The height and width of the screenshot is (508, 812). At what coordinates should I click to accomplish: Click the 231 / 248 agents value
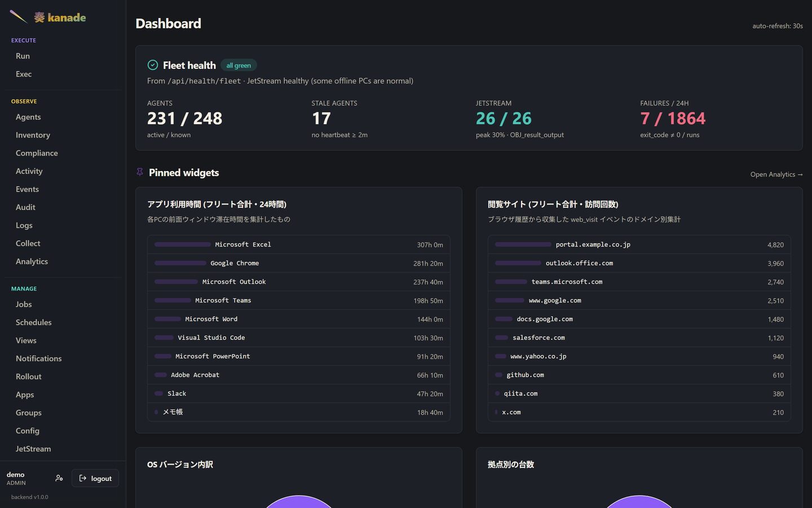coord(184,119)
